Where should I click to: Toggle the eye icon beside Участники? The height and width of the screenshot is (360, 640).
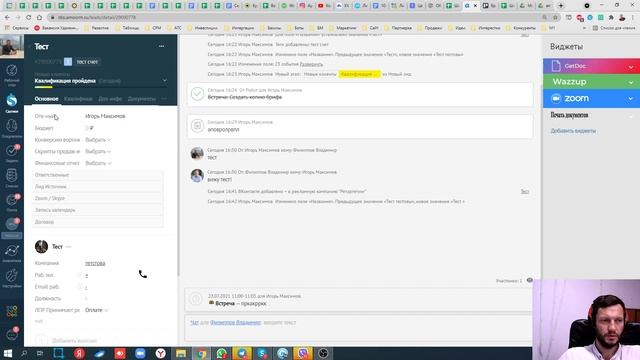529,280
